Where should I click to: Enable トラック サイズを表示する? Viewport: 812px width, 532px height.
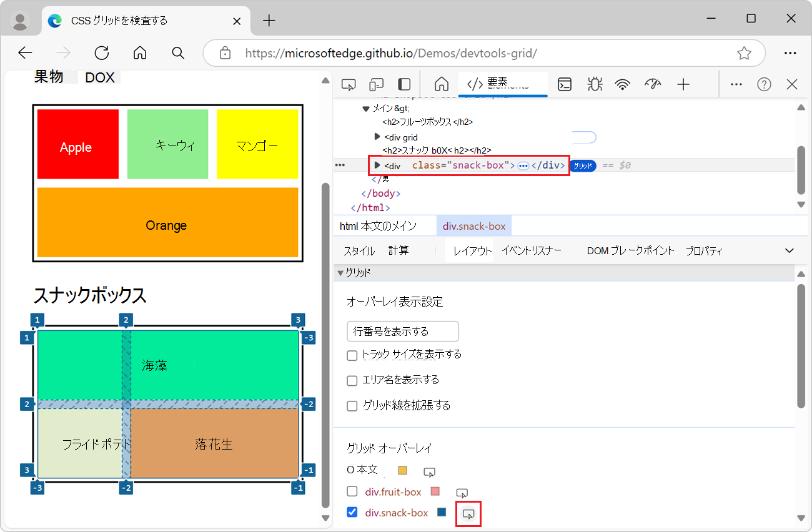point(352,355)
